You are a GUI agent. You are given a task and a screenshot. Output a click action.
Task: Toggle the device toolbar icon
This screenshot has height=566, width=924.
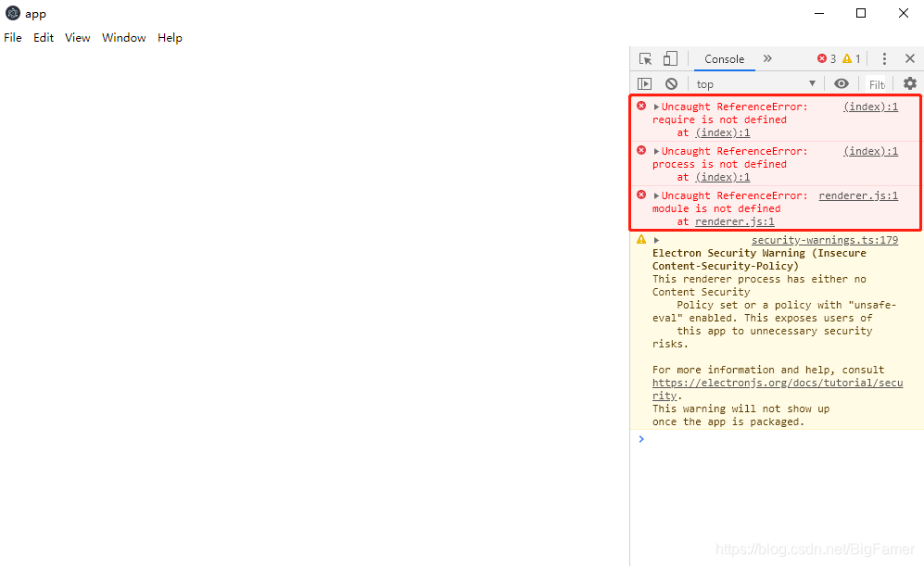[x=670, y=59]
